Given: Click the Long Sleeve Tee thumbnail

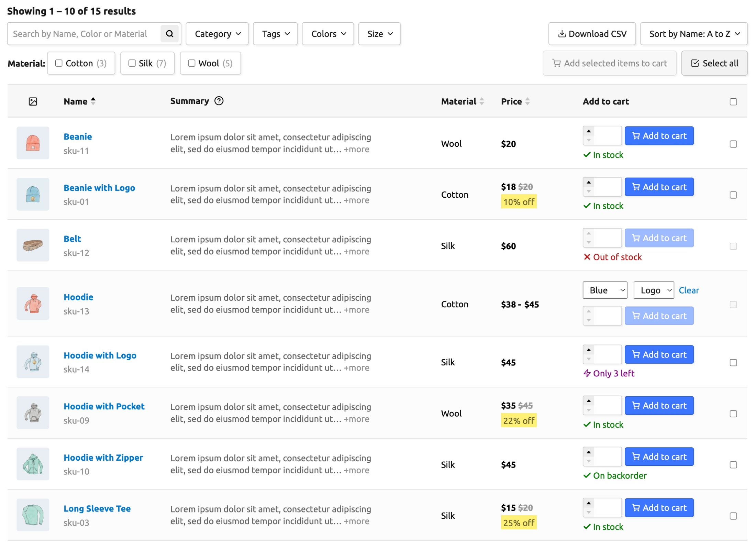Looking at the screenshot, I should pos(33,515).
